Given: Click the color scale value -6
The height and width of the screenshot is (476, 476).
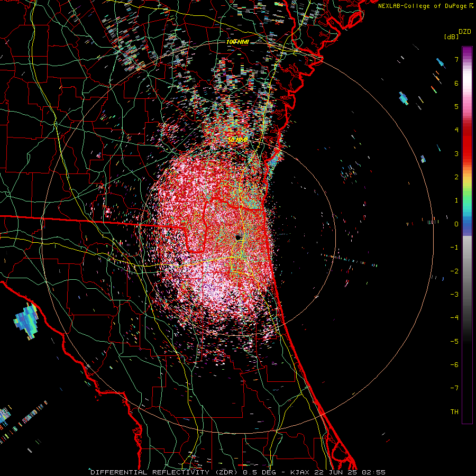Looking at the screenshot, I should click(x=454, y=365).
